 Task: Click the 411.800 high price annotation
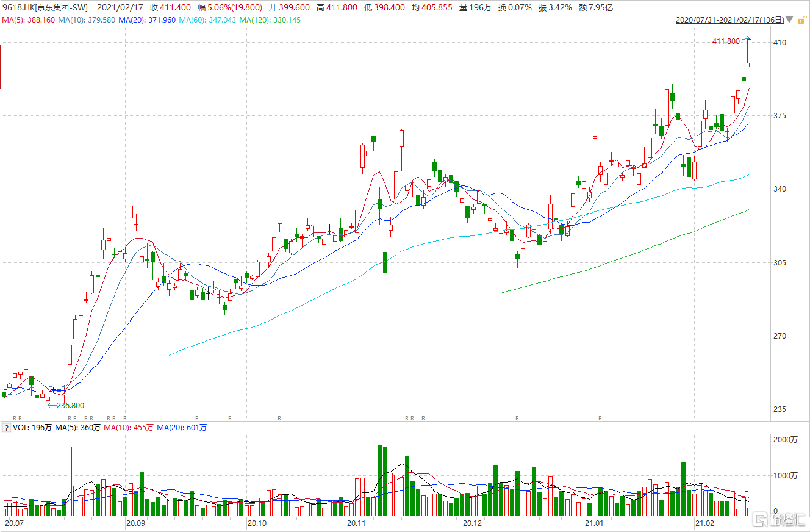pos(726,41)
